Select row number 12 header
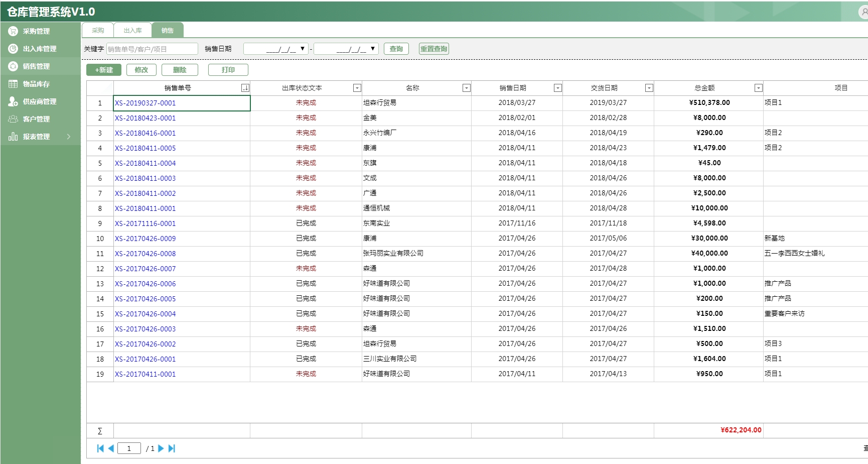868x464 pixels. [x=100, y=269]
